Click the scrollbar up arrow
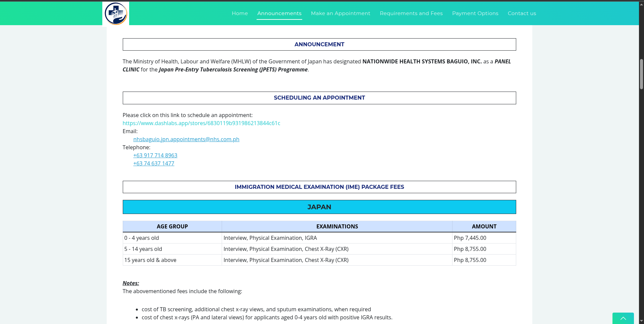The image size is (644, 324). pos(641,4)
